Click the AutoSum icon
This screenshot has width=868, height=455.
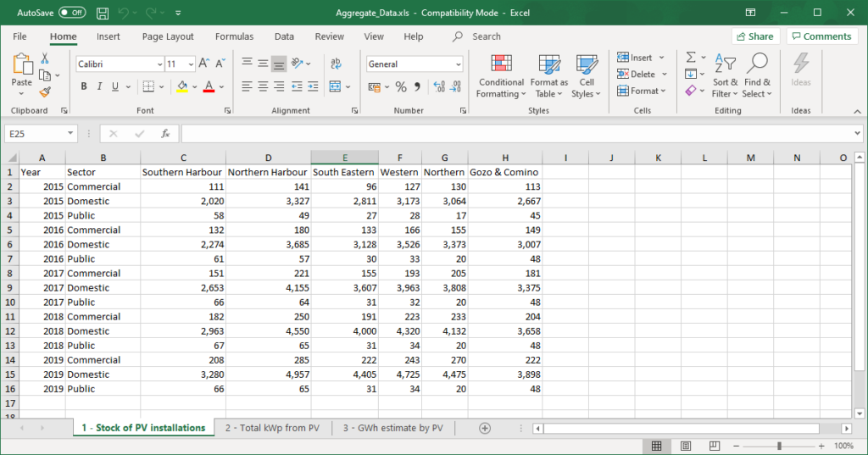click(692, 57)
